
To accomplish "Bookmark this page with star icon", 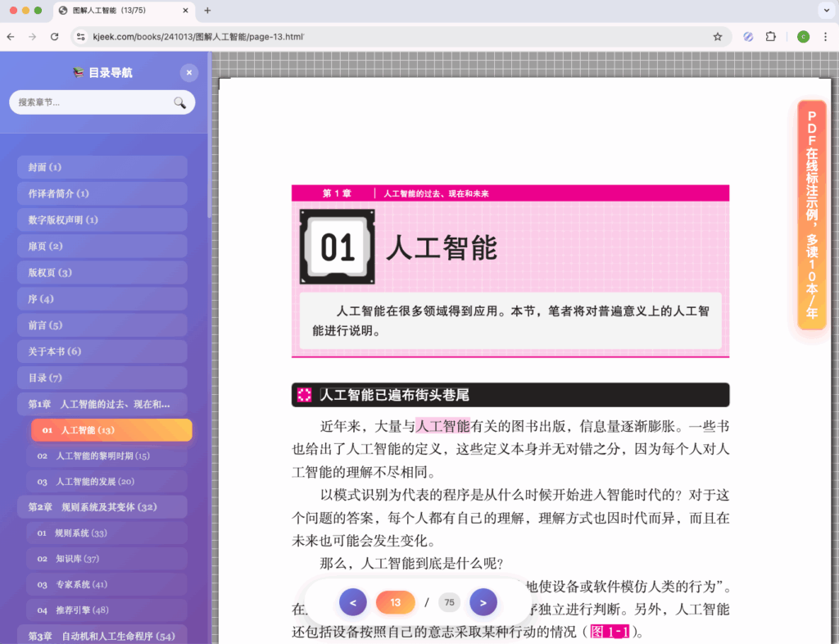I will [x=718, y=37].
